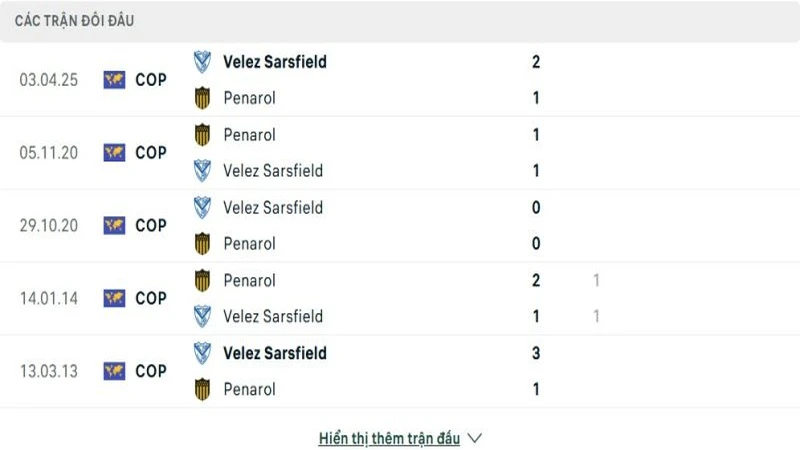Click Velez Sarsfield crest in 03.04.25 match

point(203,62)
